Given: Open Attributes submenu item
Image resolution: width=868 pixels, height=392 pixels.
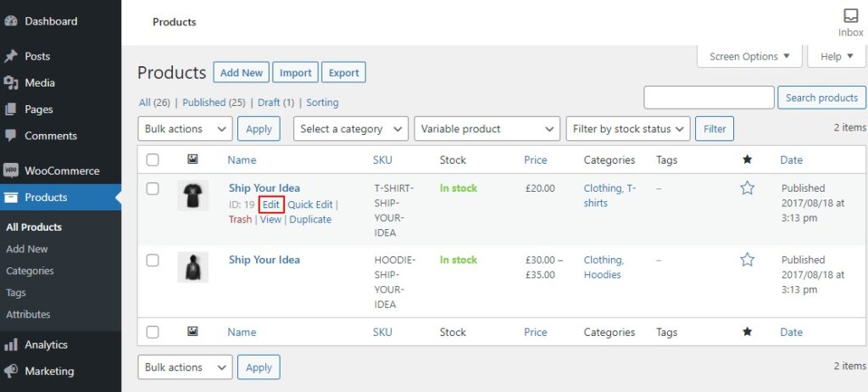Looking at the screenshot, I should pos(28,315).
